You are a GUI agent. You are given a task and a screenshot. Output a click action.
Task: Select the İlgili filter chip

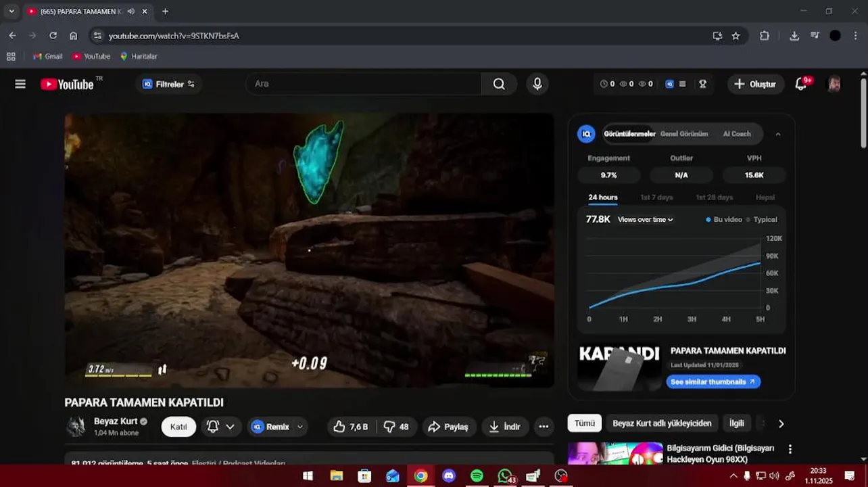737,423
